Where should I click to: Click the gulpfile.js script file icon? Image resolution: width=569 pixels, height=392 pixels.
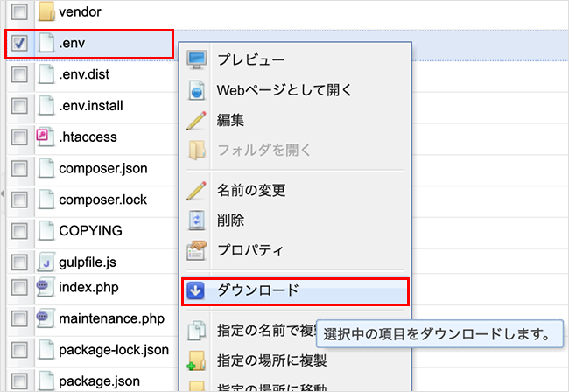tap(46, 262)
